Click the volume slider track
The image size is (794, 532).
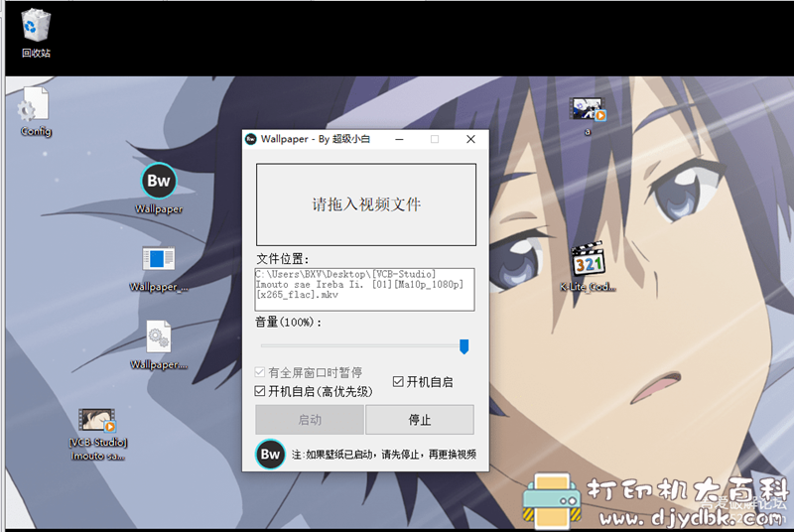click(362, 345)
